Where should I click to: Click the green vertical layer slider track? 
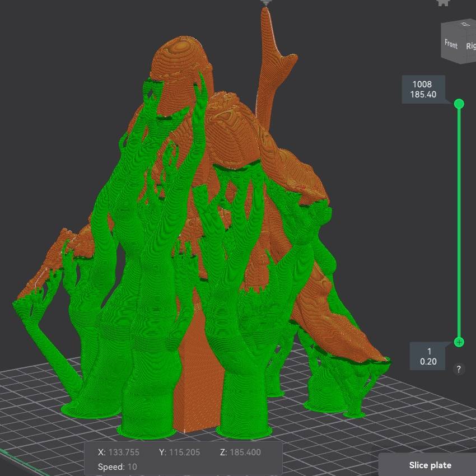459,223
